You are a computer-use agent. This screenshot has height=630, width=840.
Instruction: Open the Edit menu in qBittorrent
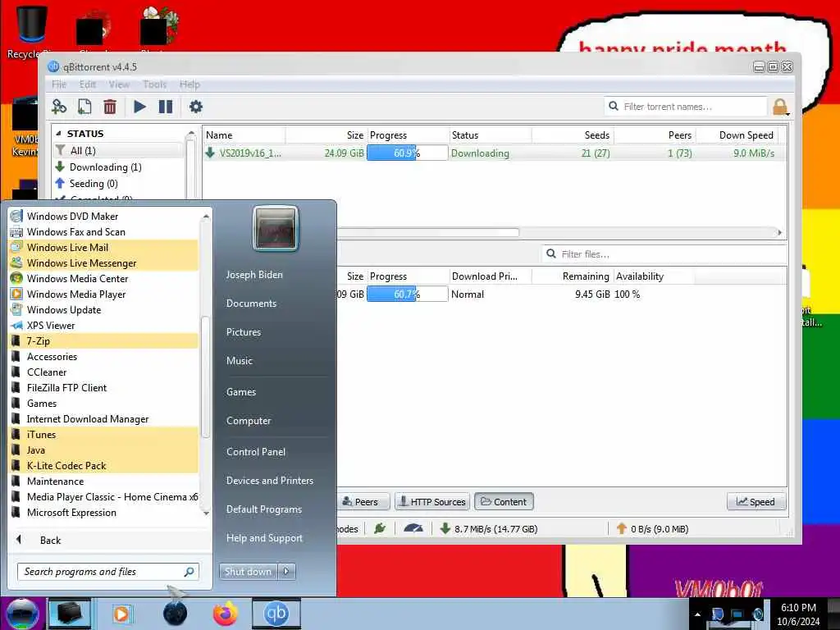(x=87, y=84)
